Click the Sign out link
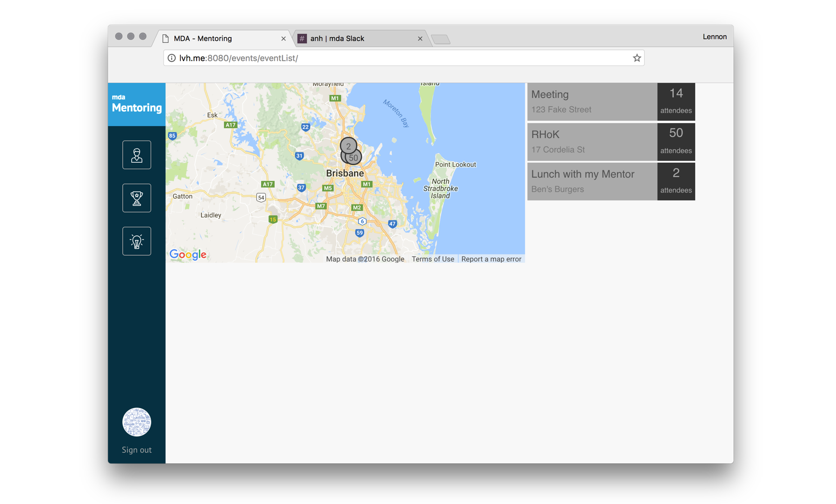Screen dimensions: 836x504 click(x=136, y=450)
